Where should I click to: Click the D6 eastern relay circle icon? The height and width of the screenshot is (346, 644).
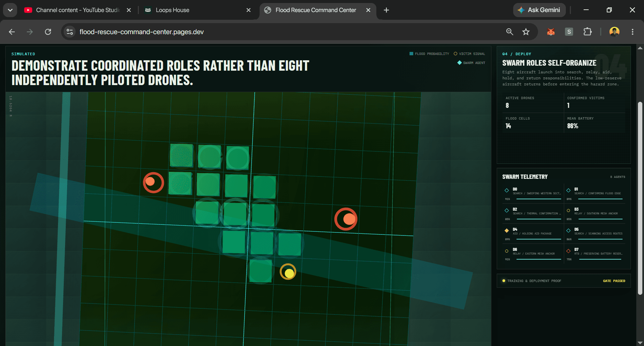[x=506, y=251]
